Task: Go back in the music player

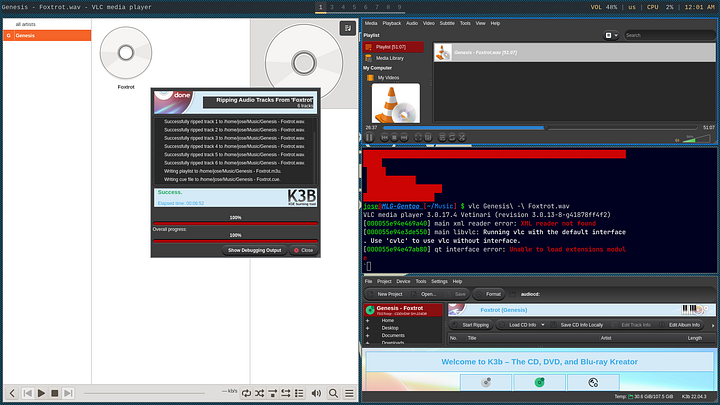Action: tap(12, 394)
